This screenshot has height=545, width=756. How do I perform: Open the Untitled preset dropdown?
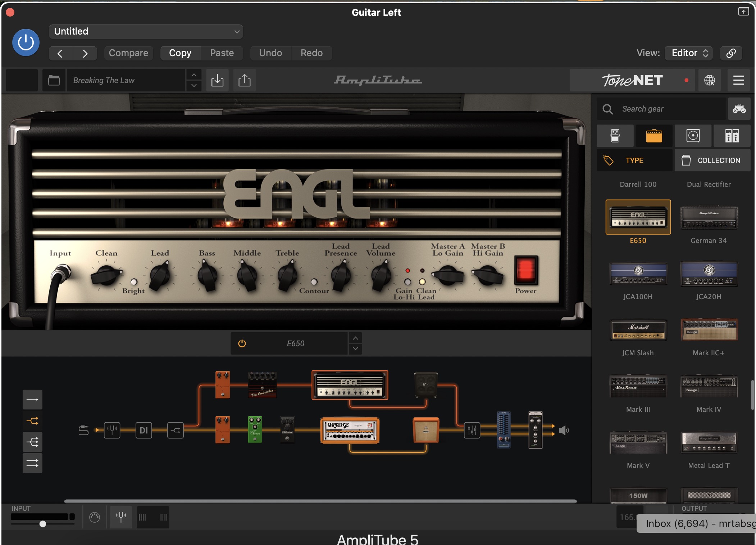(146, 31)
